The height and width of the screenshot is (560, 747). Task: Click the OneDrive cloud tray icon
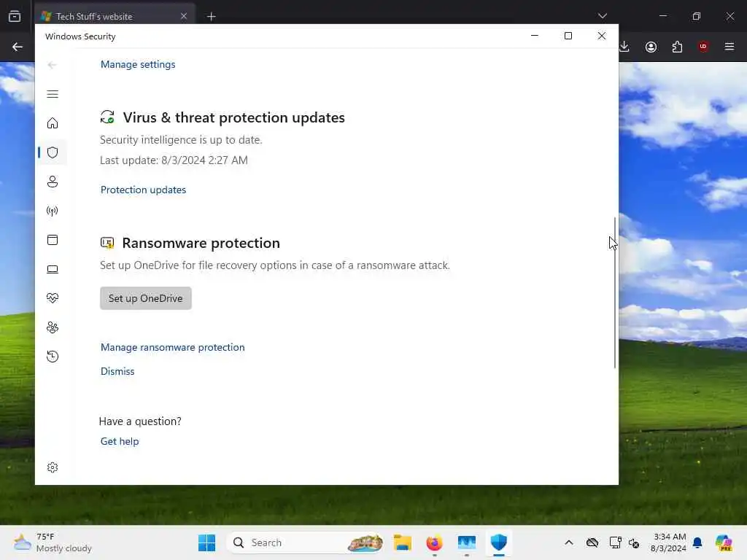coord(592,542)
